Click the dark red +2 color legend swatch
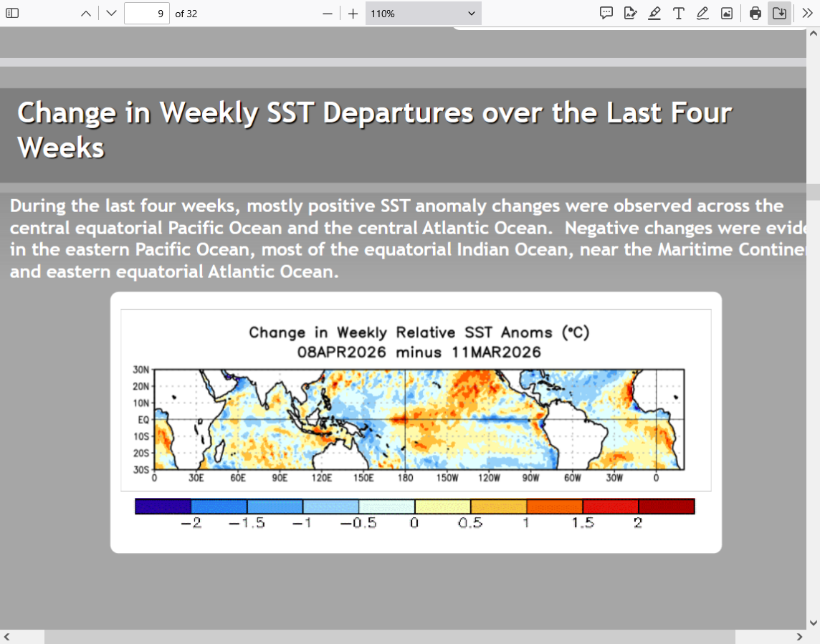The width and height of the screenshot is (820, 644). [x=666, y=506]
